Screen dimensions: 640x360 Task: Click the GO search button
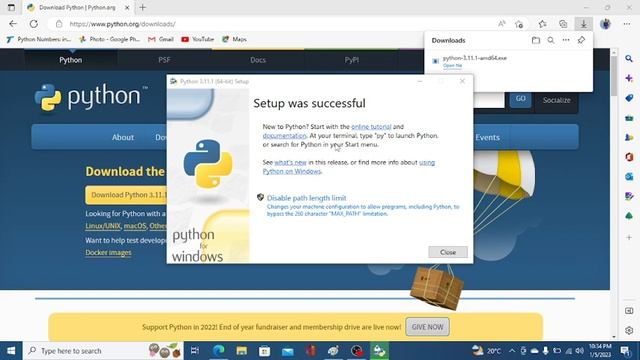coord(520,99)
